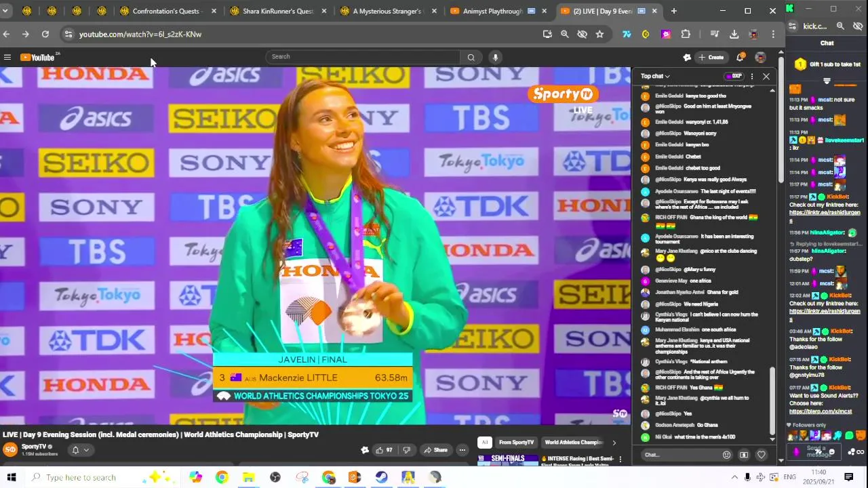Toggle the SportyTV notification bell dropdown
This screenshot has width=868, height=488.
pyautogui.click(x=79, y=450)
